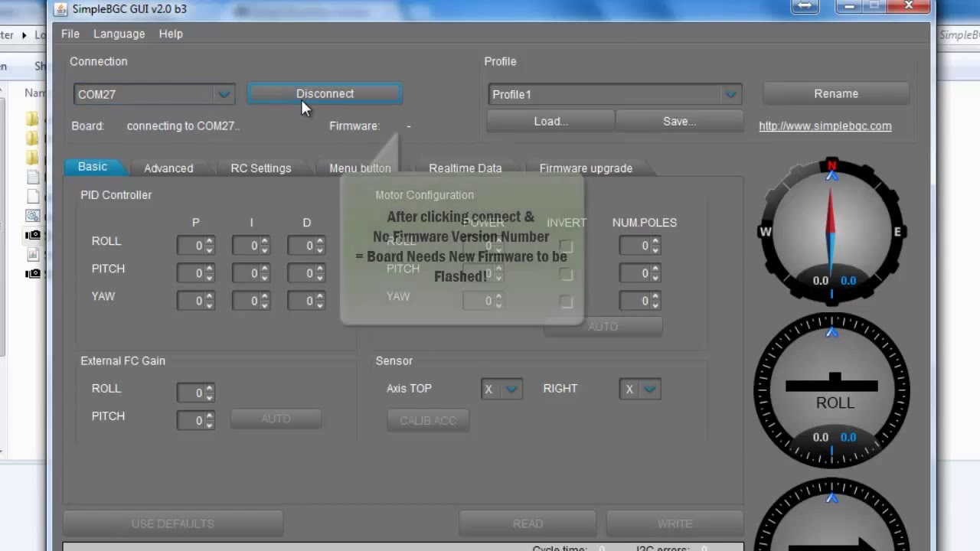Screen dimensions: 980x551
Task: Click the ROLL attitude gauge
Action: click(831, 389)
